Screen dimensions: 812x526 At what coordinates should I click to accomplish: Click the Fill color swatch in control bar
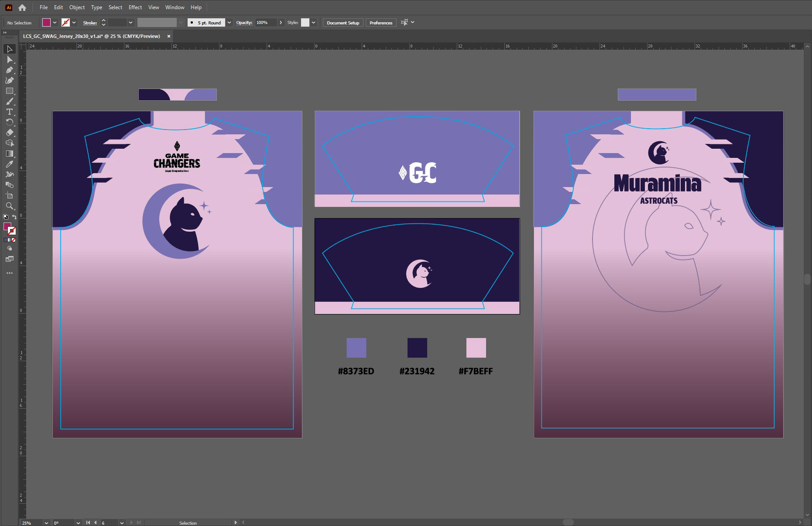coord(46,22)
